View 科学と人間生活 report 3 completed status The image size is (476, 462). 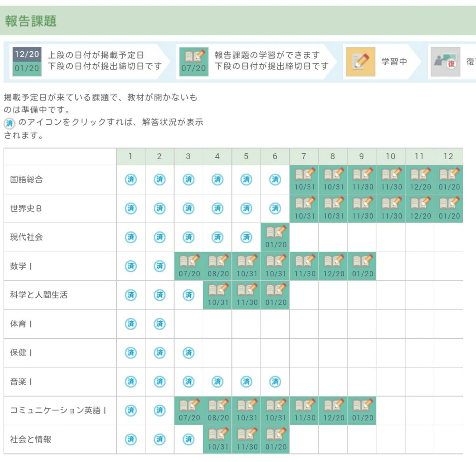tap(189, 295)
